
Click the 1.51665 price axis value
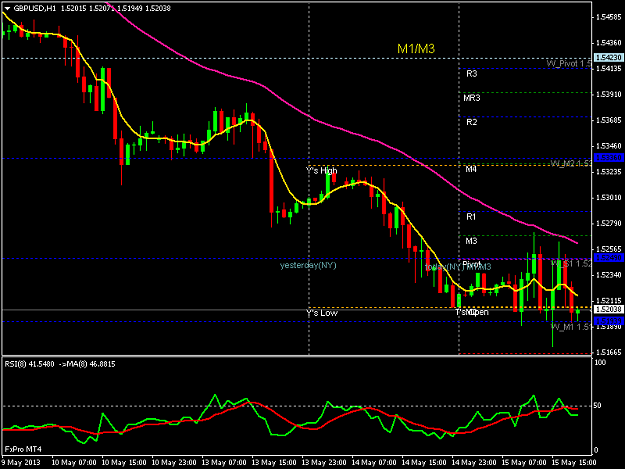(x=609, y=352)
